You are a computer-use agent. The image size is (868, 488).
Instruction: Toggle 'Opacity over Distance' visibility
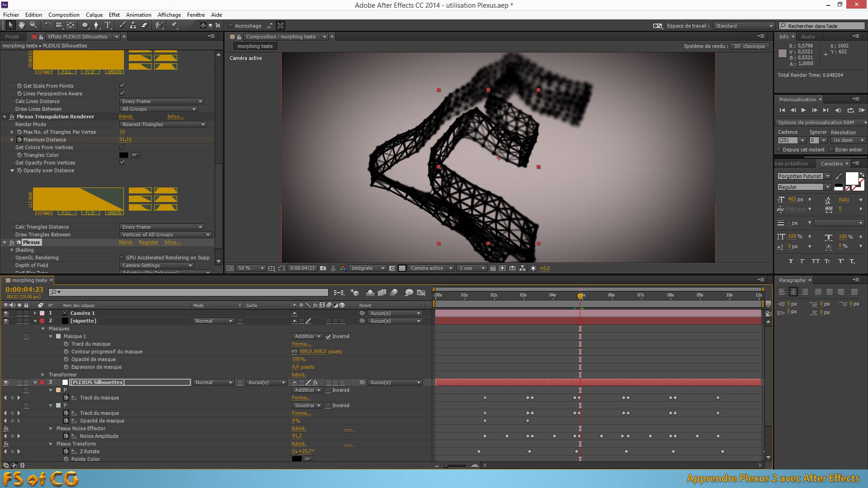12,170
